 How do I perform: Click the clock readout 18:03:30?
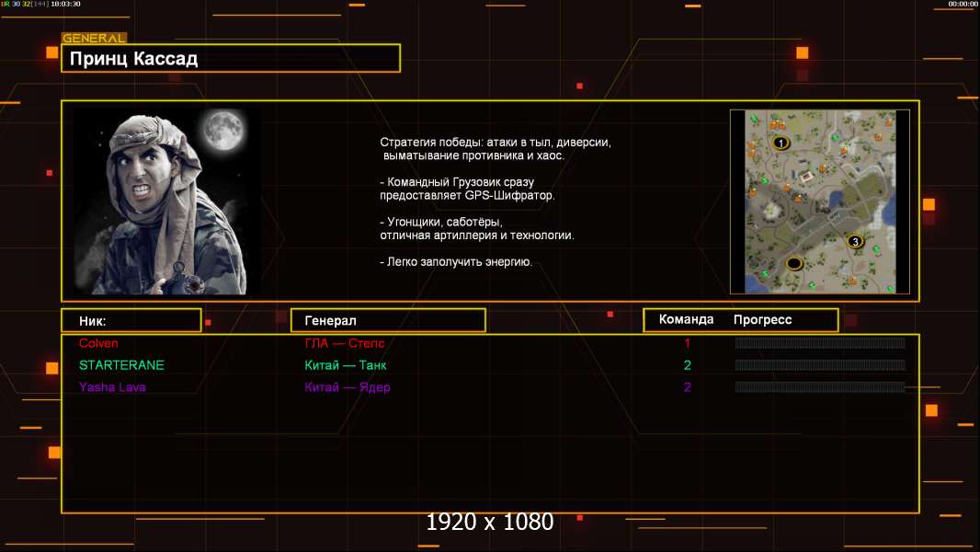coord(65,4)
